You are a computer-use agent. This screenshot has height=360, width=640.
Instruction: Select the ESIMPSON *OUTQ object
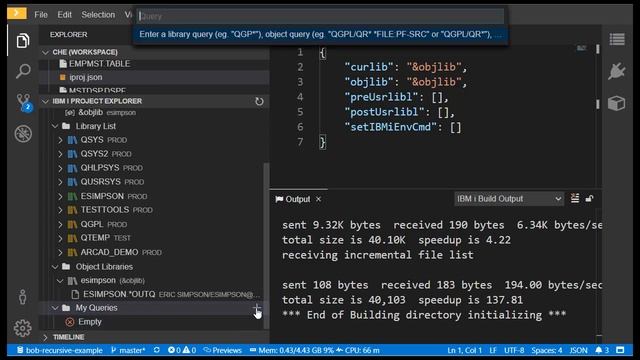[x=165, y=294]
